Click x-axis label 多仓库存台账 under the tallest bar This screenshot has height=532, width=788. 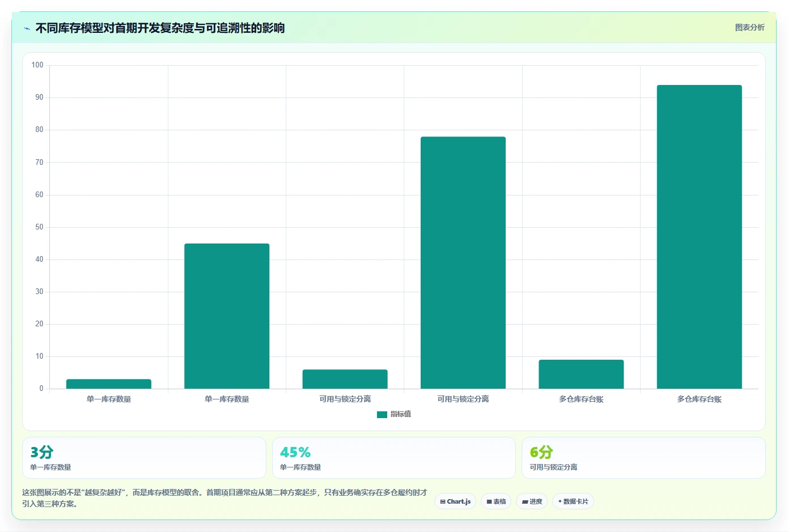[x=699, y=399]
